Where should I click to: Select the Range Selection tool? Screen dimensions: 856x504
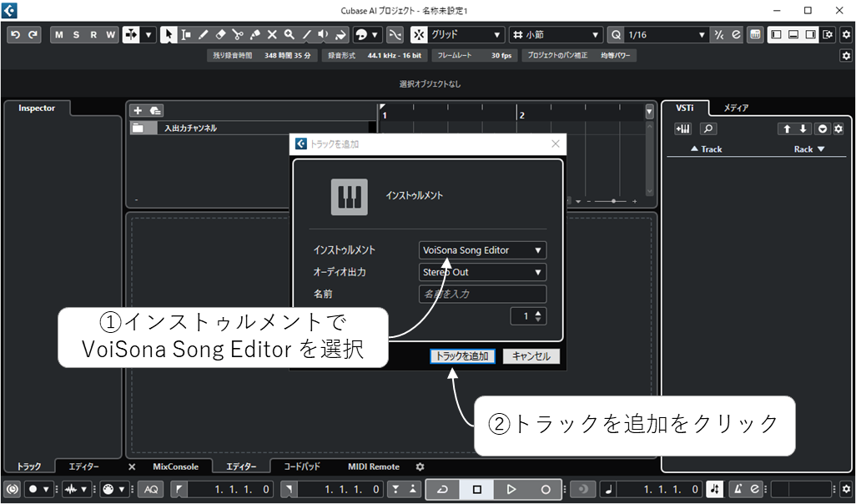click(185, 35)
